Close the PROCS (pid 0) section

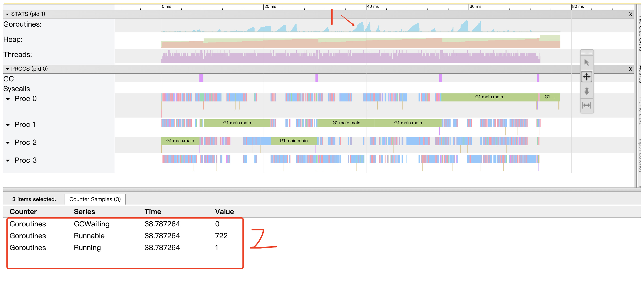pyautogui.click(x=630, y=69)
